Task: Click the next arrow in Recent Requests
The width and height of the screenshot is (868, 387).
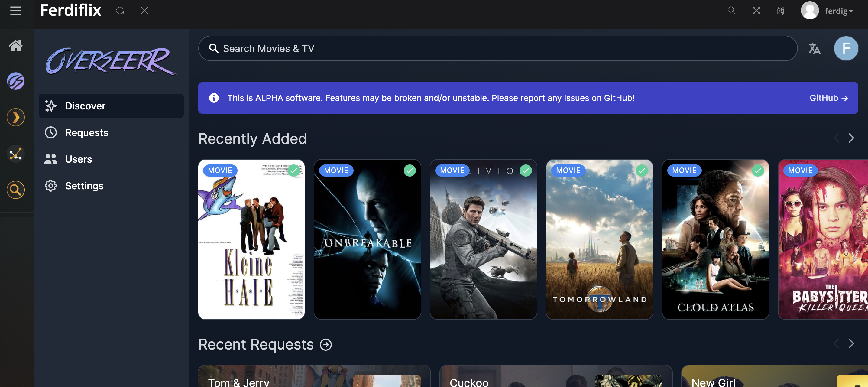Action: 851,343
